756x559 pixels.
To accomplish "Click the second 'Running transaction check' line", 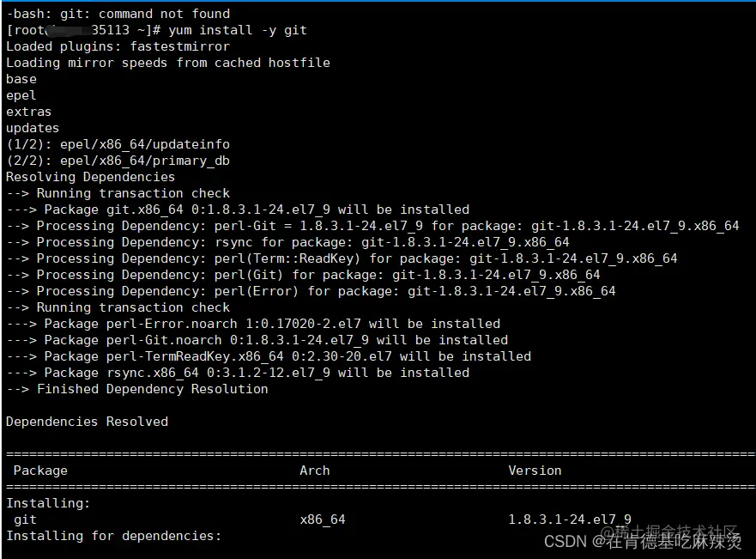I will [118, 307].
